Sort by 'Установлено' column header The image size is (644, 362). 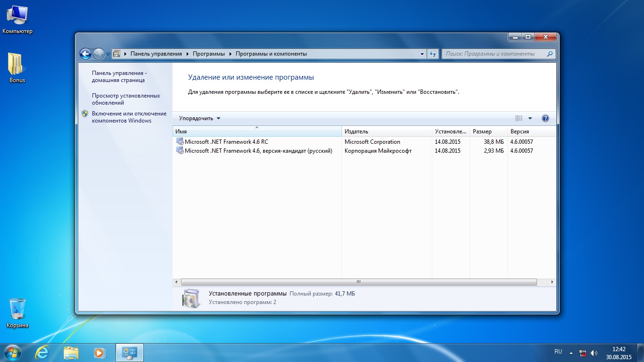point(451,132)
